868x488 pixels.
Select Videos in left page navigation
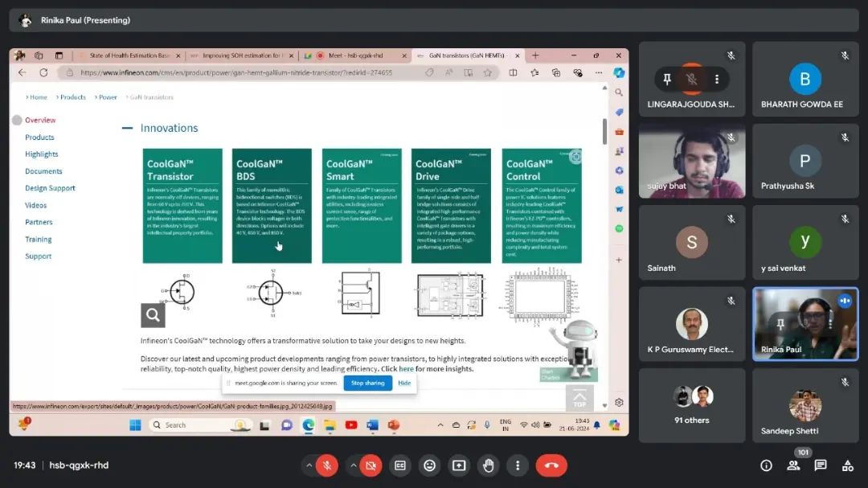tap(36, 206)
